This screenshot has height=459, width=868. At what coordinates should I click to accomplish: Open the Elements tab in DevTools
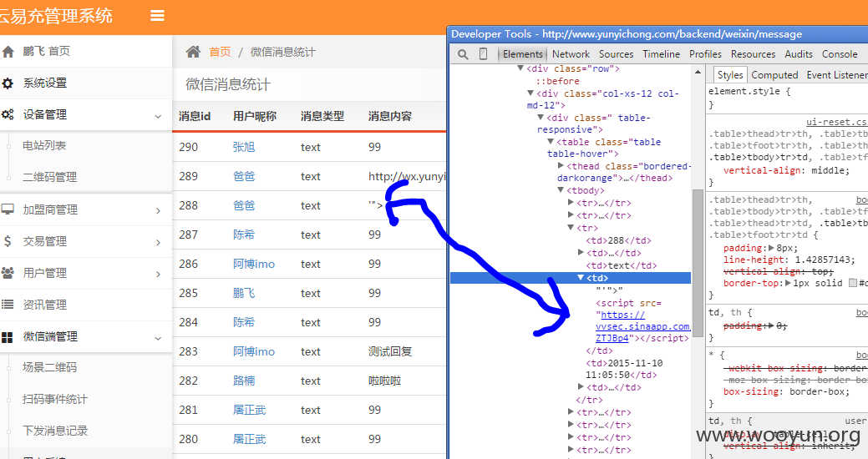[x=523, y=53]
